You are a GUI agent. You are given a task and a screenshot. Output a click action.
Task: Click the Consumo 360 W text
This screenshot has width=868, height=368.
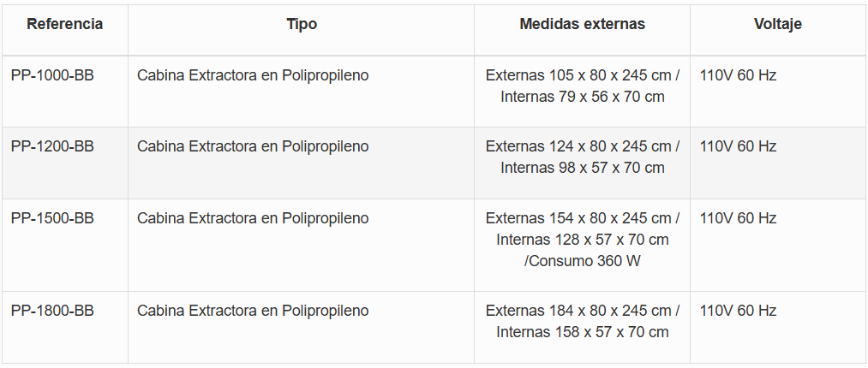click(x=584, y=261)
